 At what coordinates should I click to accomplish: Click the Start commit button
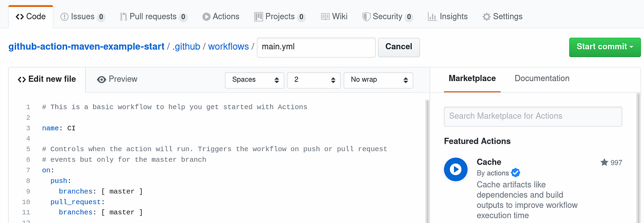click(604, 47)
